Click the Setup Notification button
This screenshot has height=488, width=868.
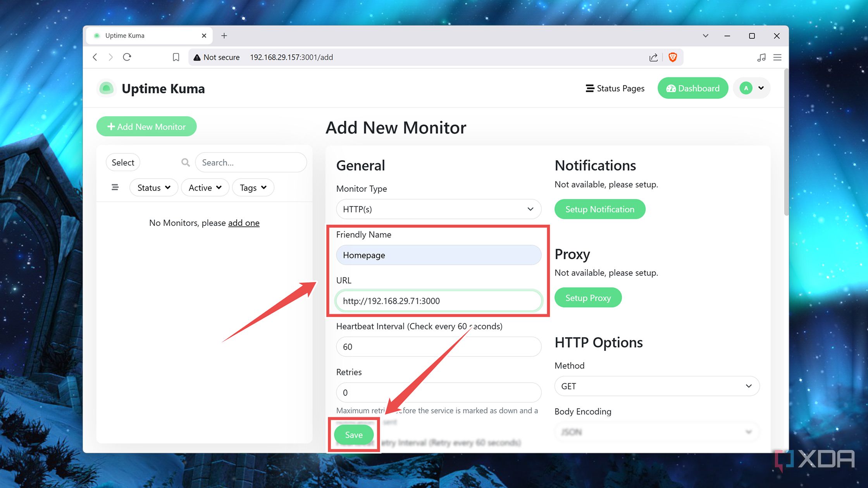coord(599,209)
